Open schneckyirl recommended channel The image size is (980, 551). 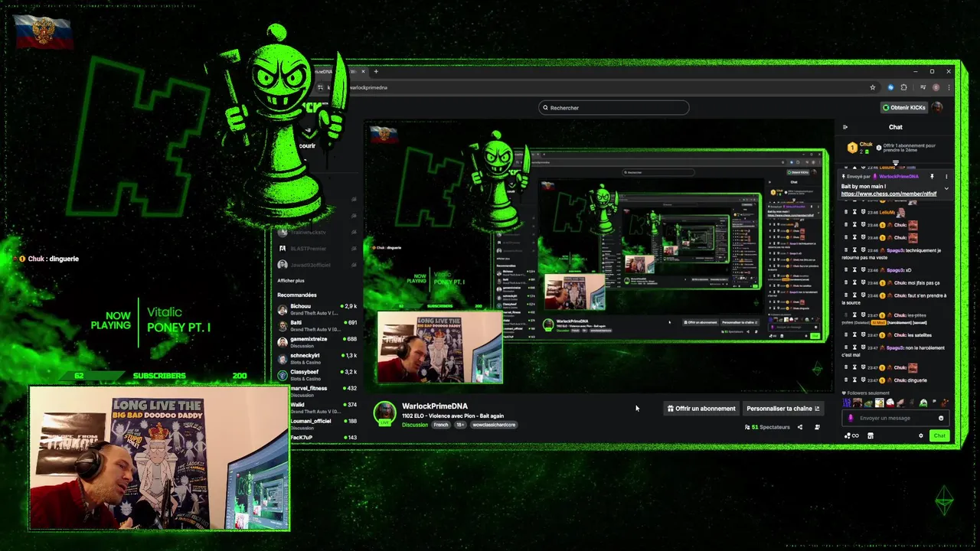(x=318, y=358)
